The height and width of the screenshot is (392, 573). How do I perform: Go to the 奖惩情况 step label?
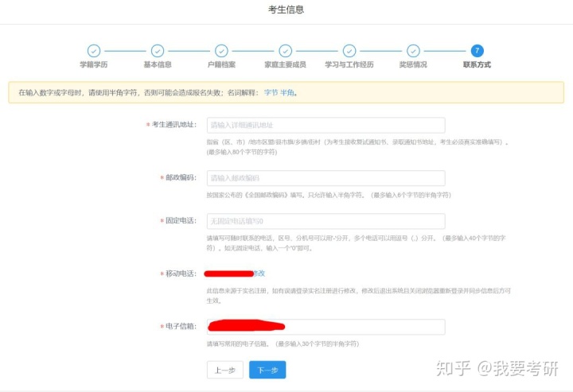413,64
